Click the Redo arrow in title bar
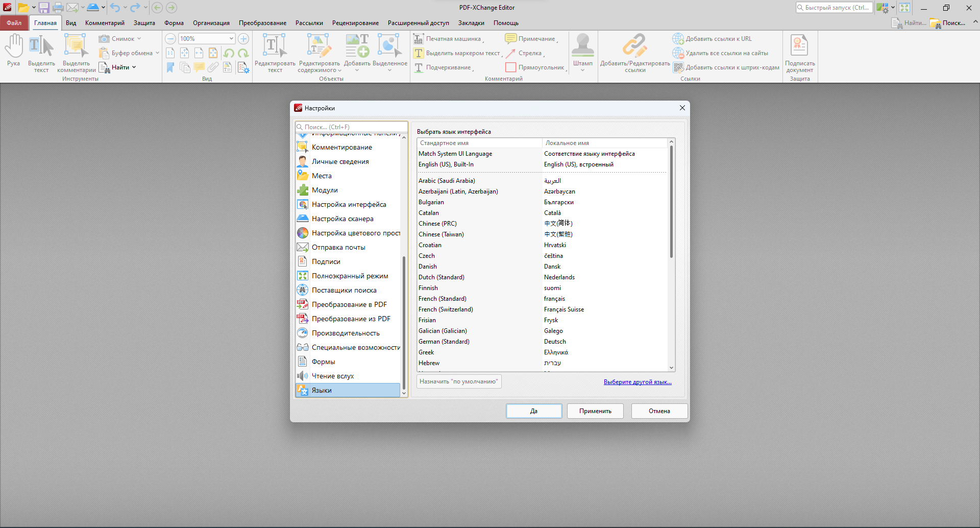 [135, 8]
